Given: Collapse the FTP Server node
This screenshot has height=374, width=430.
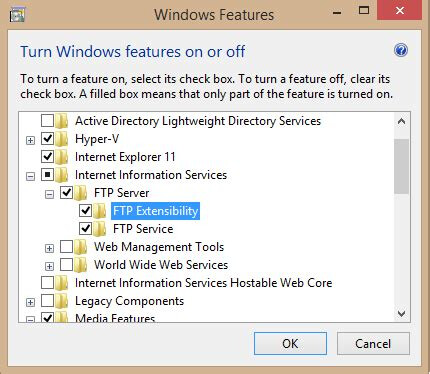Looking at the screenshot, I should coord(49,194).
